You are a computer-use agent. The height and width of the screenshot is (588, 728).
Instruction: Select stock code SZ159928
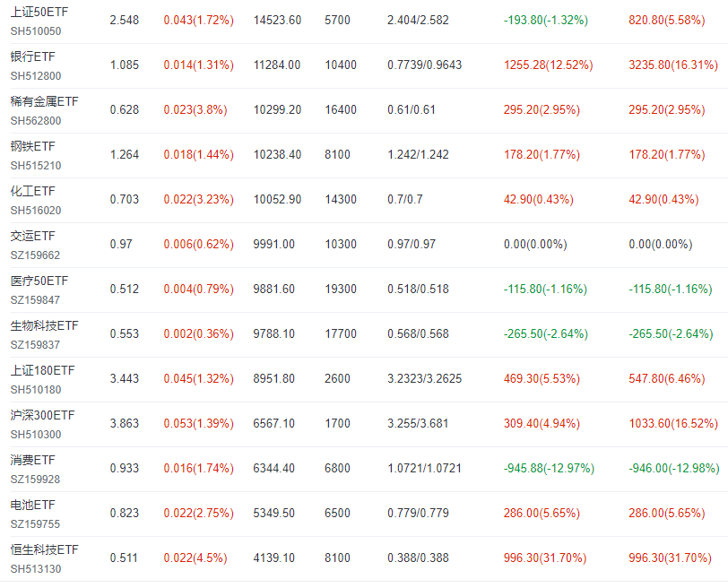(35, 480)
